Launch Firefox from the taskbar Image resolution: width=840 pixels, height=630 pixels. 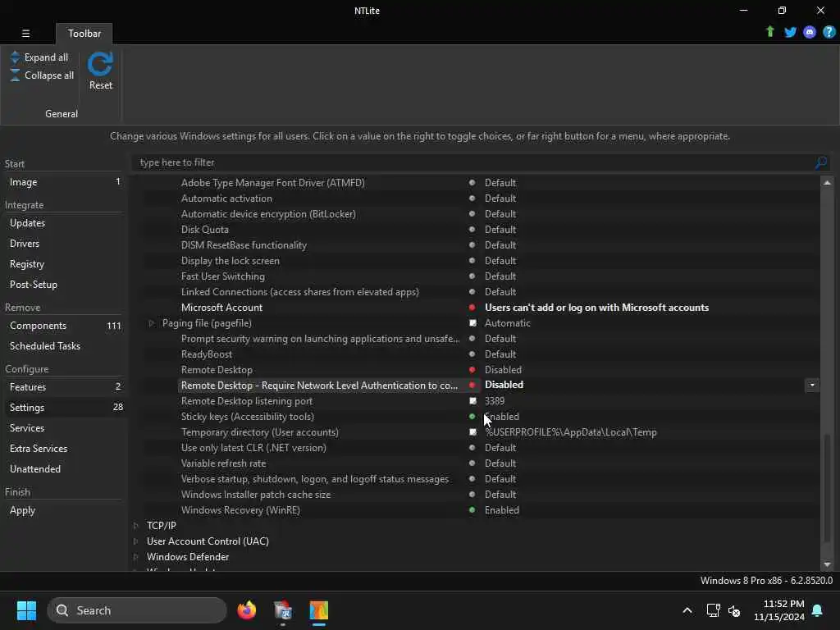[246, 610]
